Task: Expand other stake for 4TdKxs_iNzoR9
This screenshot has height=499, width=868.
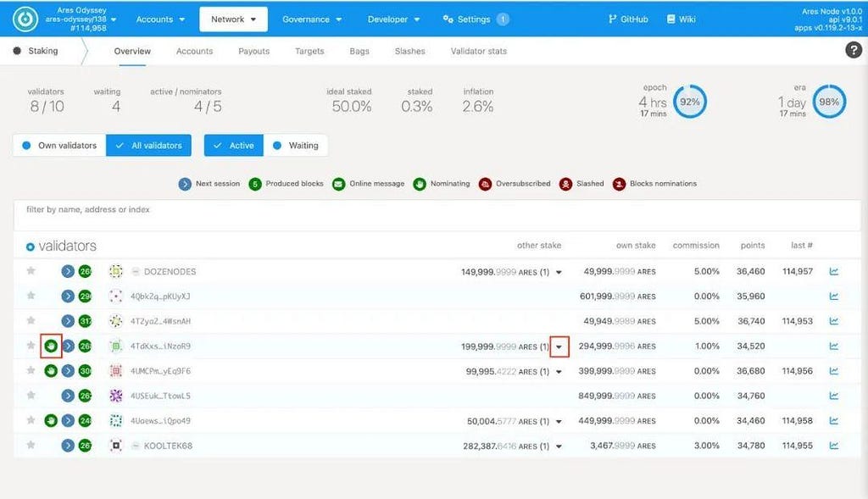Action: click(x=559, y=347)
